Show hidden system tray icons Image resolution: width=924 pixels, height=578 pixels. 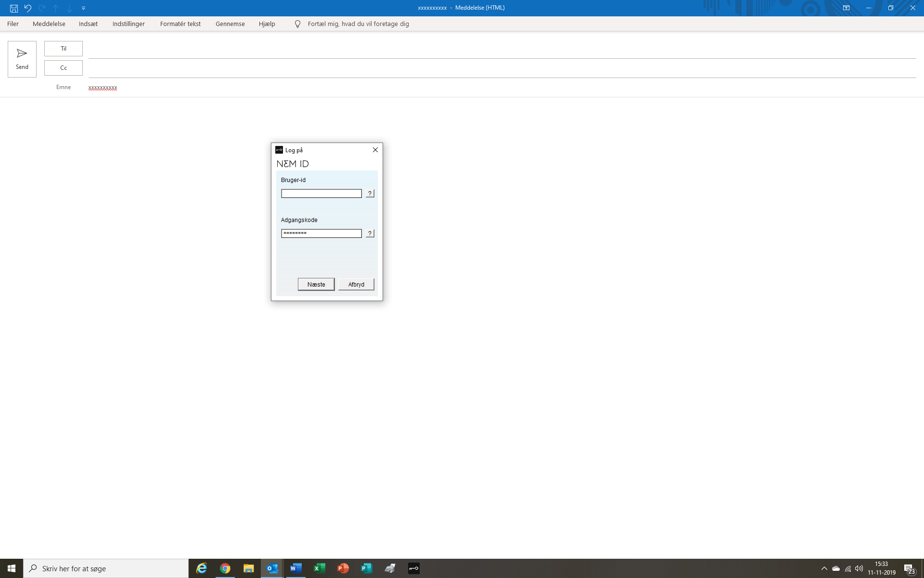pos(824,568)
